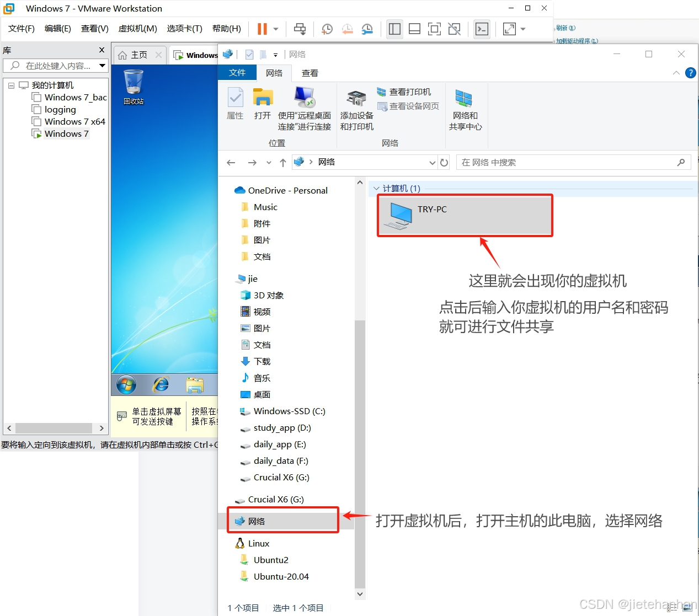Click the Unity mode icon in VMware
The width and height of the screenshot is (699, 616).
point(454,29)
